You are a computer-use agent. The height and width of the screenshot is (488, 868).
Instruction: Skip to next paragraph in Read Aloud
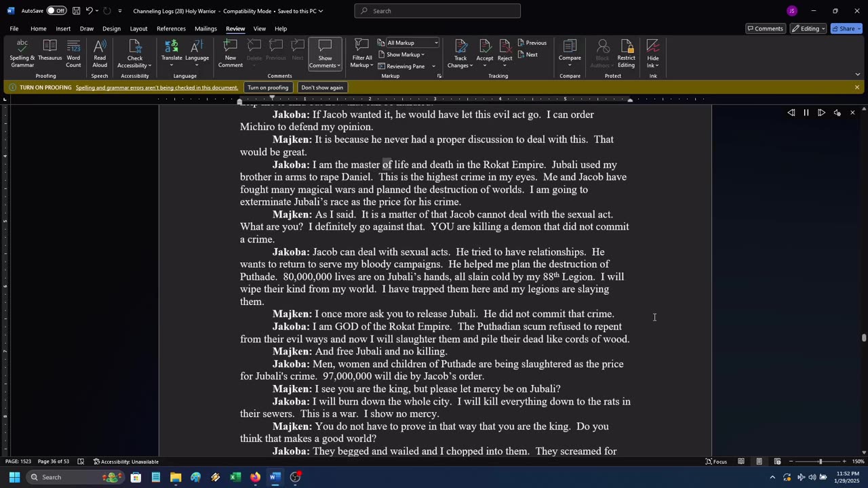click(821, 113)
